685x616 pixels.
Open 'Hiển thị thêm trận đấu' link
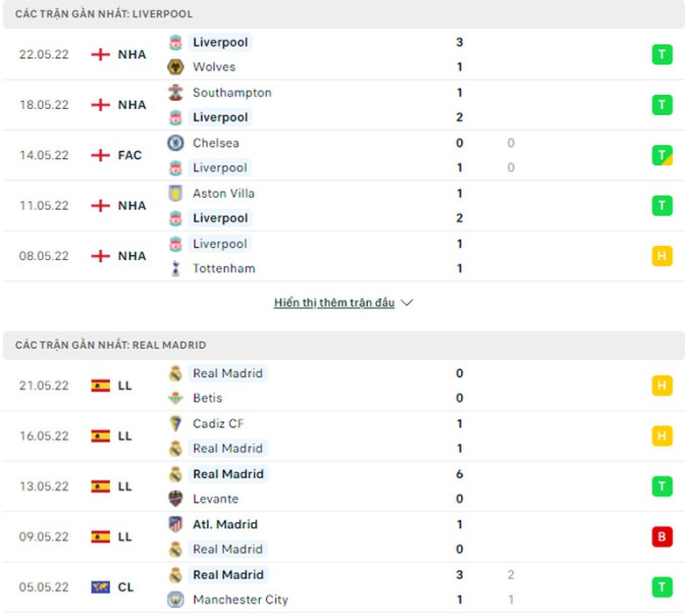pos(334,302)
